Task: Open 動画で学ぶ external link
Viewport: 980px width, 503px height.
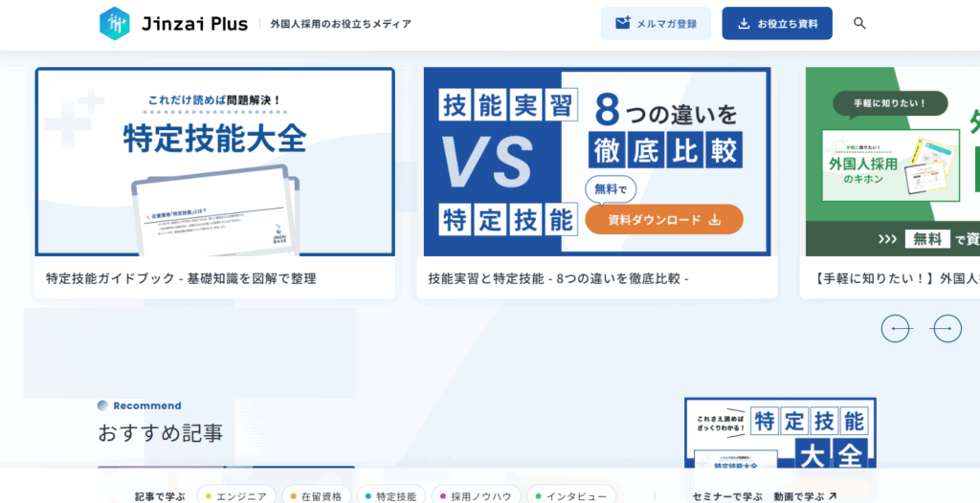Action: point(806,496)
